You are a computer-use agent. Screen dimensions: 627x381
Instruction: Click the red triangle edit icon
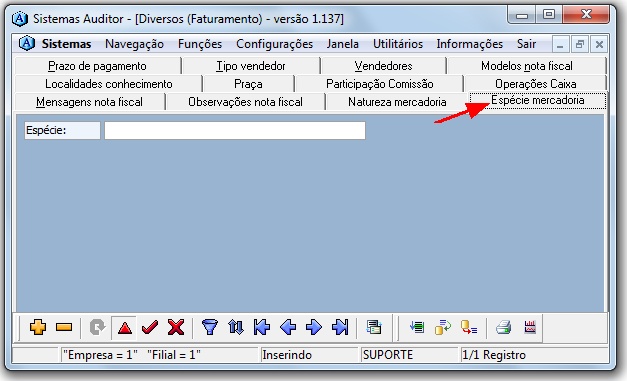point(125,328)
